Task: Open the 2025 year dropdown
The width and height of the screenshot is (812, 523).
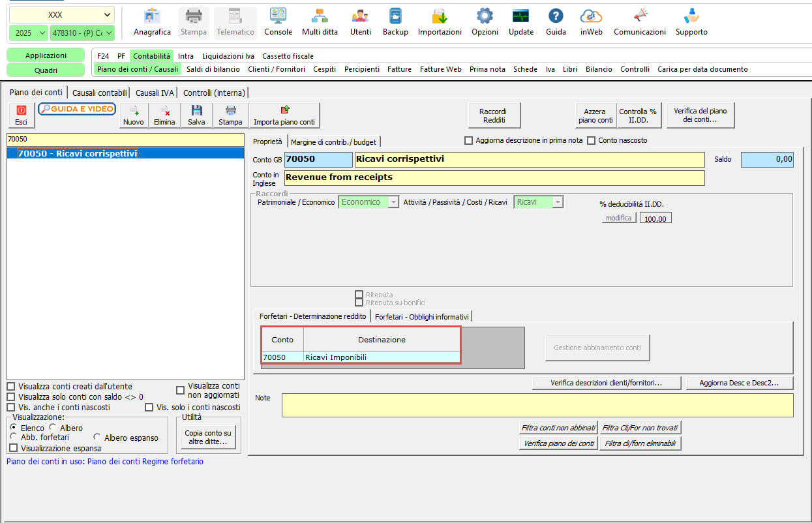Action: [29, 33]
